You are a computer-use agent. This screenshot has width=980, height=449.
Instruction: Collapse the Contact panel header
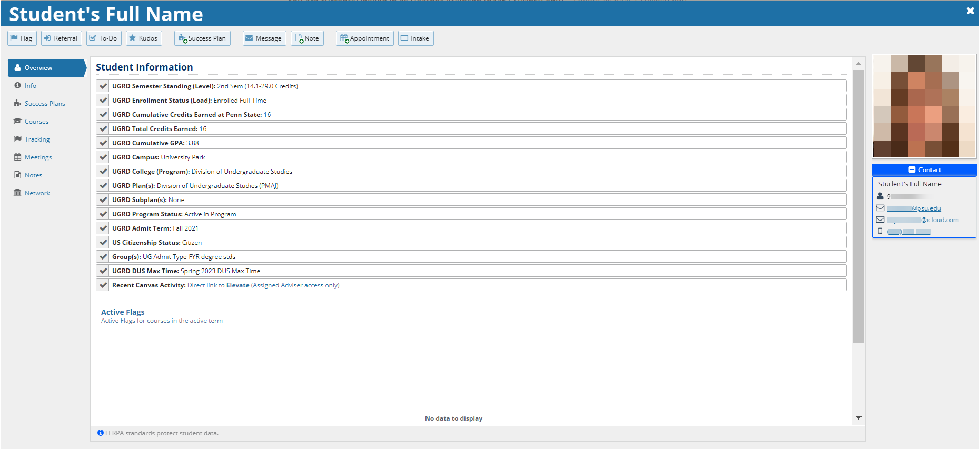(924, 170)
